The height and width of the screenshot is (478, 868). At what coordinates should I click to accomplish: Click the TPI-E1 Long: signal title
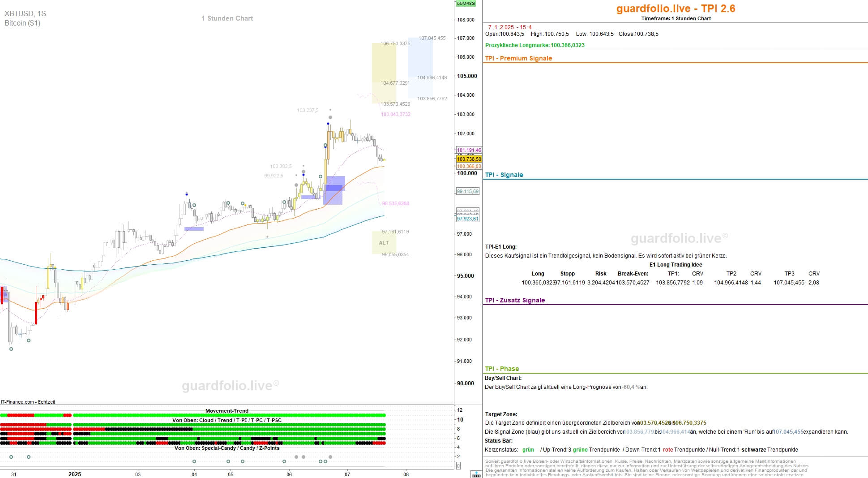tap(501, 247)
